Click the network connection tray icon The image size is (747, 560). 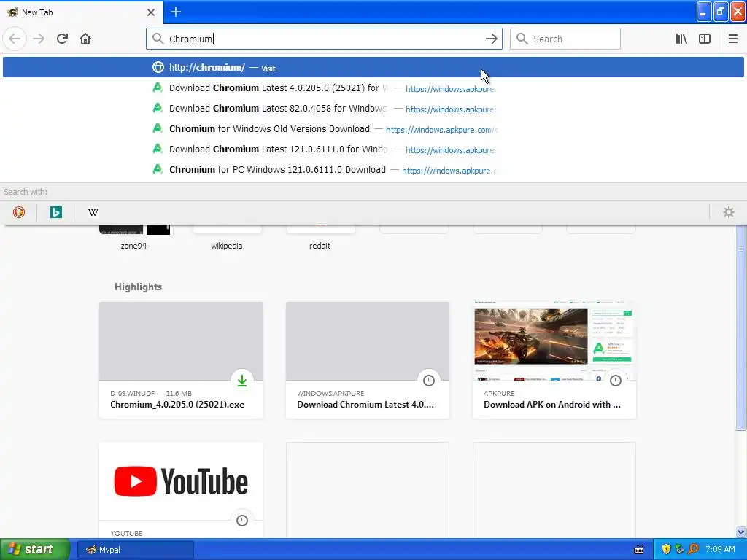tap(679, 550)
